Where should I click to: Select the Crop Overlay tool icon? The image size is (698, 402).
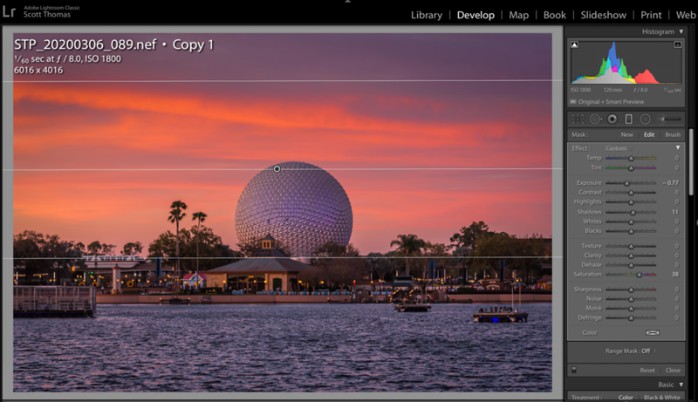click(x=577, y=119)
